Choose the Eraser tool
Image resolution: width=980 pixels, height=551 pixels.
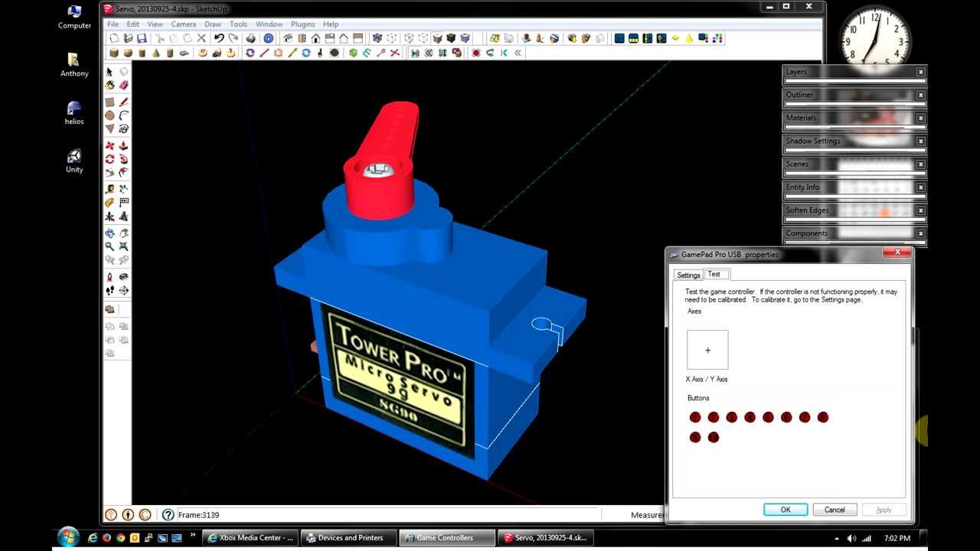coord(123,85)
